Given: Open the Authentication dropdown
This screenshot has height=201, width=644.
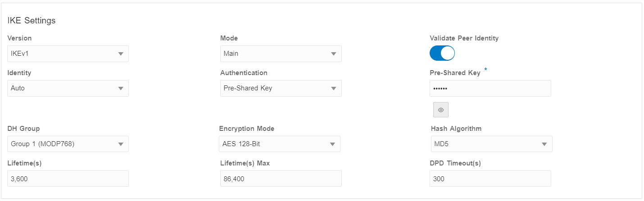Looking at the screenshot, I should click(x=280, y=88).
